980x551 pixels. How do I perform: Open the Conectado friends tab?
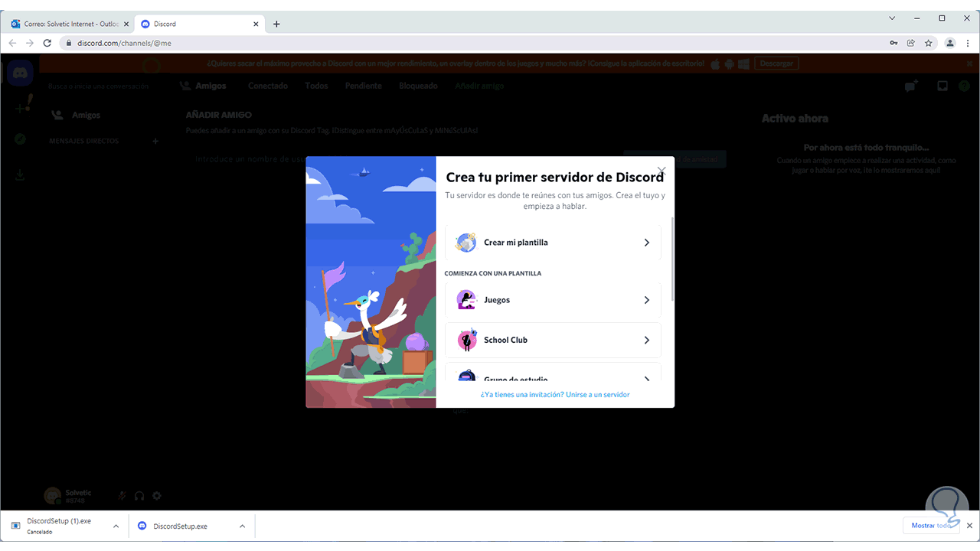[x=268, y=86]
